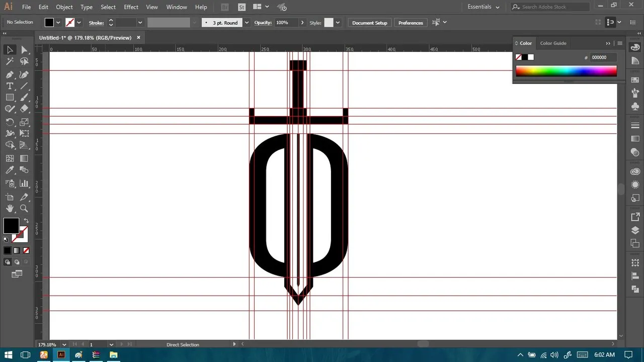Close the Untitled-1 document tab
The image size is (644, 362).
pos(139,38)
